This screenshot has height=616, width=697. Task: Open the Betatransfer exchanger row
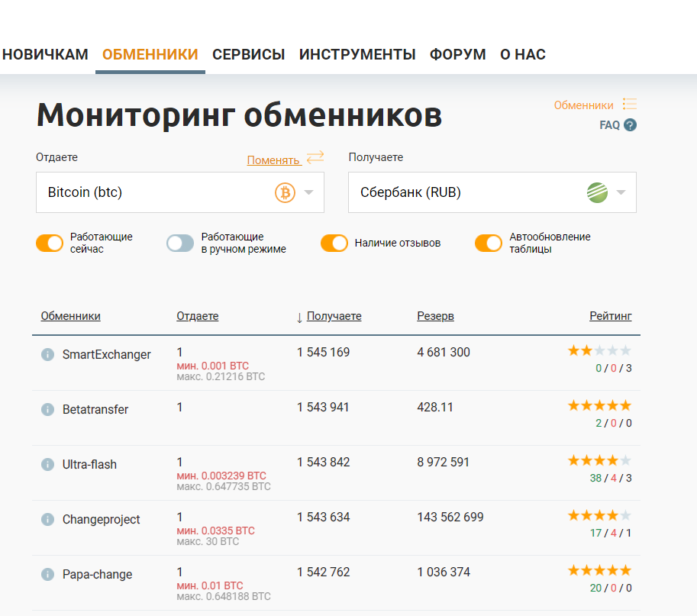point(336,418)
